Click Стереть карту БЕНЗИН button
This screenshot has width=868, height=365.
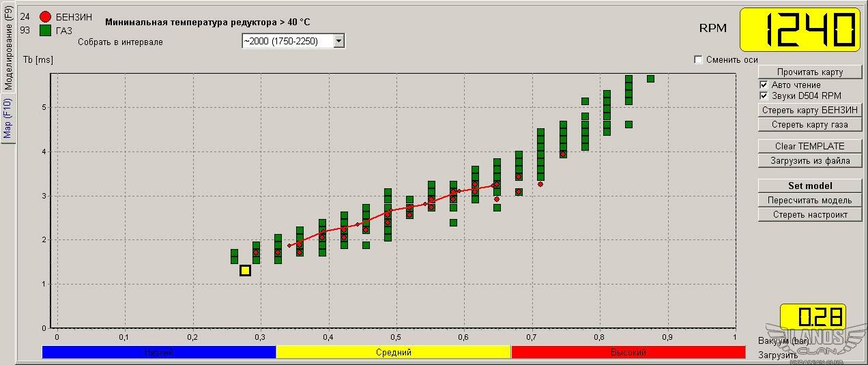tap(809, 110)
